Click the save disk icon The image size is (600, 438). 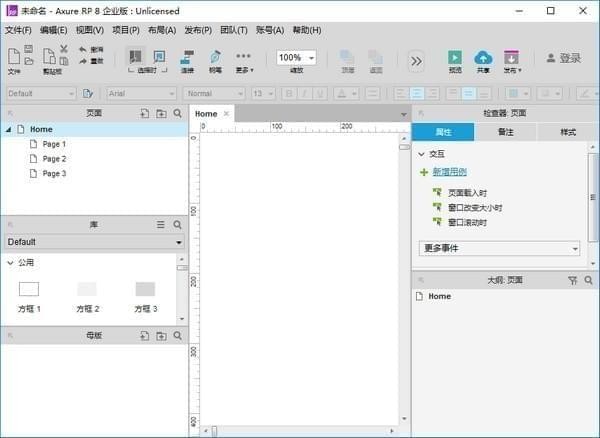click(29, 49)
